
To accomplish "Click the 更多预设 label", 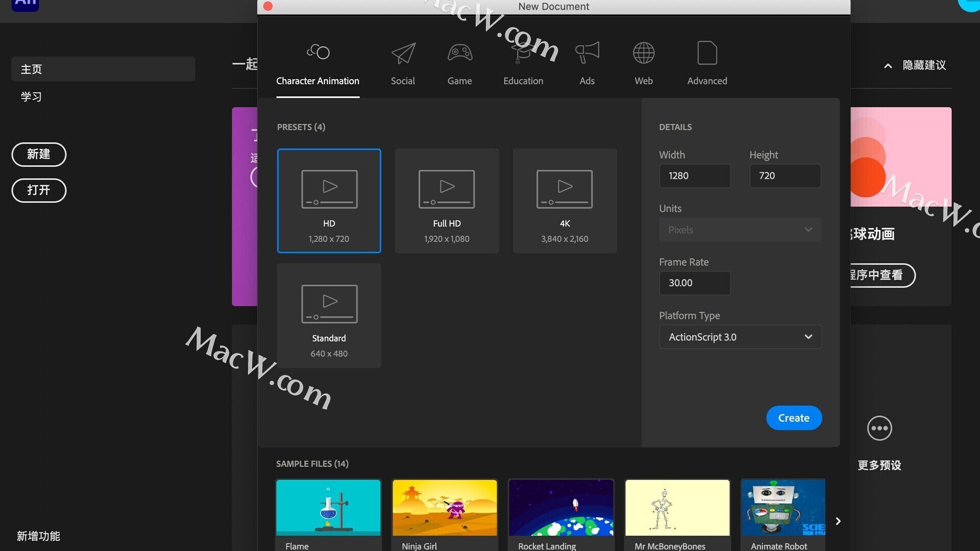I will (x=879, y=465).
